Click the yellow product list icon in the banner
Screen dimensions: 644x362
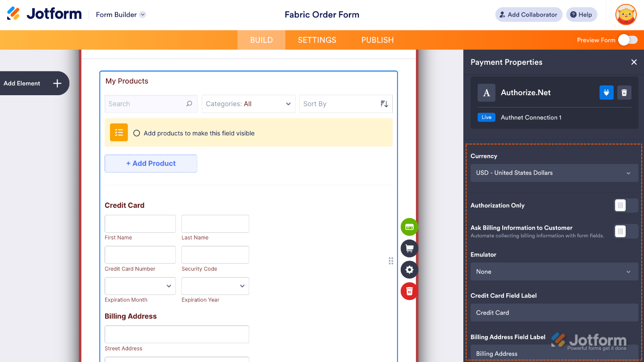pyautogui.click(x=119, y=132)
